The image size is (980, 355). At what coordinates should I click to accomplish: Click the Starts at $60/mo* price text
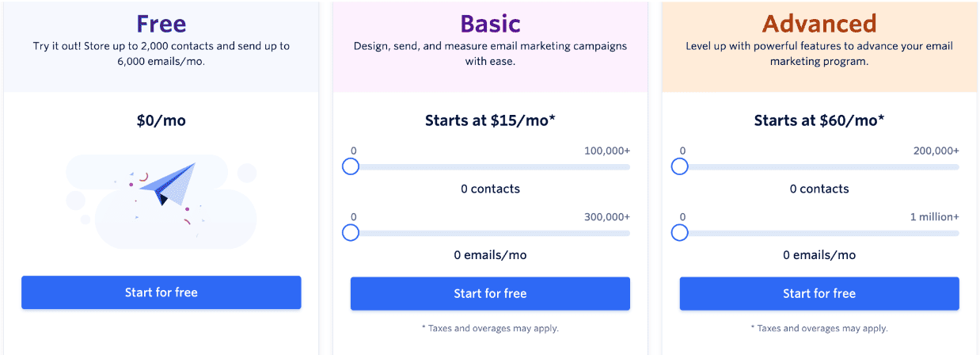click(819, 120)
